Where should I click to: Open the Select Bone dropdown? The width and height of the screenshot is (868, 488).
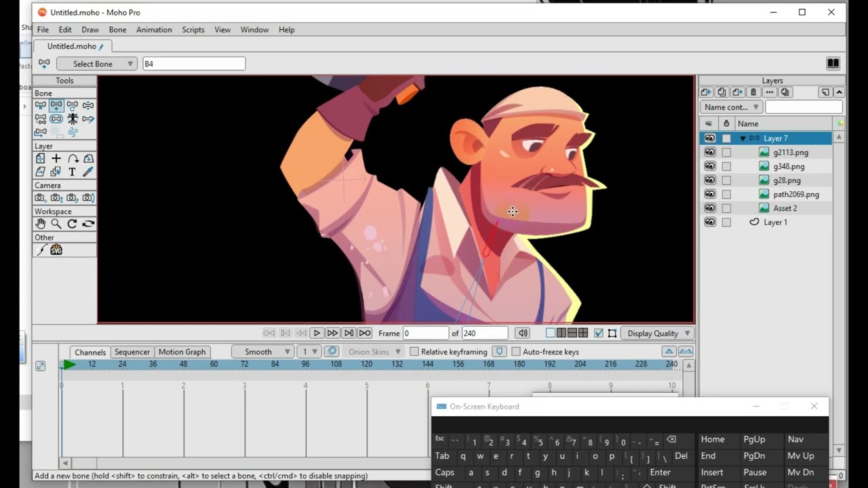[97, 64]
